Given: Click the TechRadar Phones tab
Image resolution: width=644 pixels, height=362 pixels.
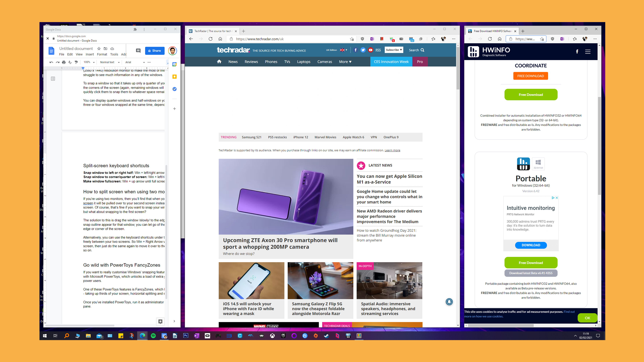Looking at the screenshot, I should point(271,61).
